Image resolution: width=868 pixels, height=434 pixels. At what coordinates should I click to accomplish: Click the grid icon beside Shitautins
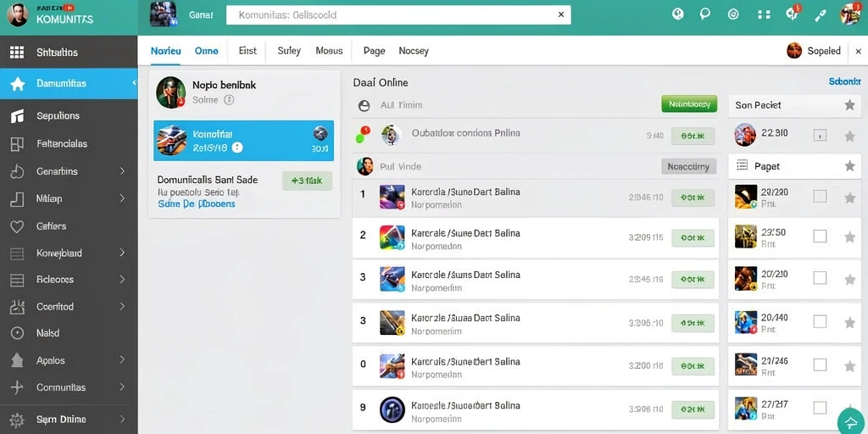[17, 53]
